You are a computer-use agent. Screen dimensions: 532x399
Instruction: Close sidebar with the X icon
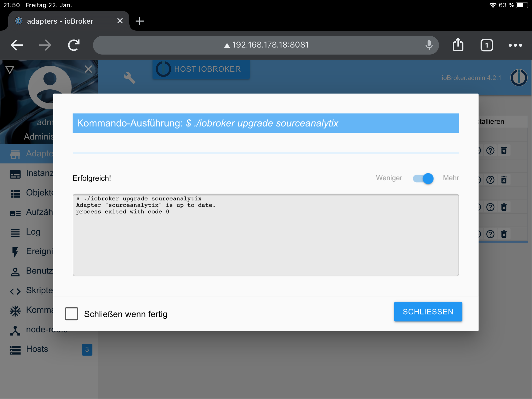point(88,69)
